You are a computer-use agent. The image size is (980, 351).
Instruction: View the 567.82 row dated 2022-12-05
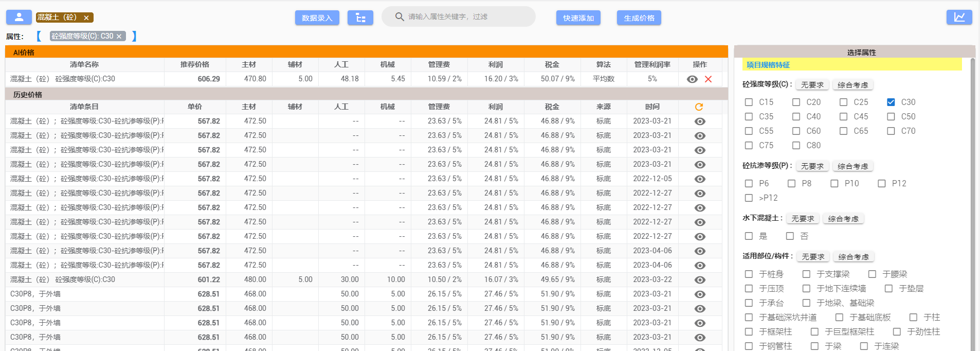(x=700, y=179)
